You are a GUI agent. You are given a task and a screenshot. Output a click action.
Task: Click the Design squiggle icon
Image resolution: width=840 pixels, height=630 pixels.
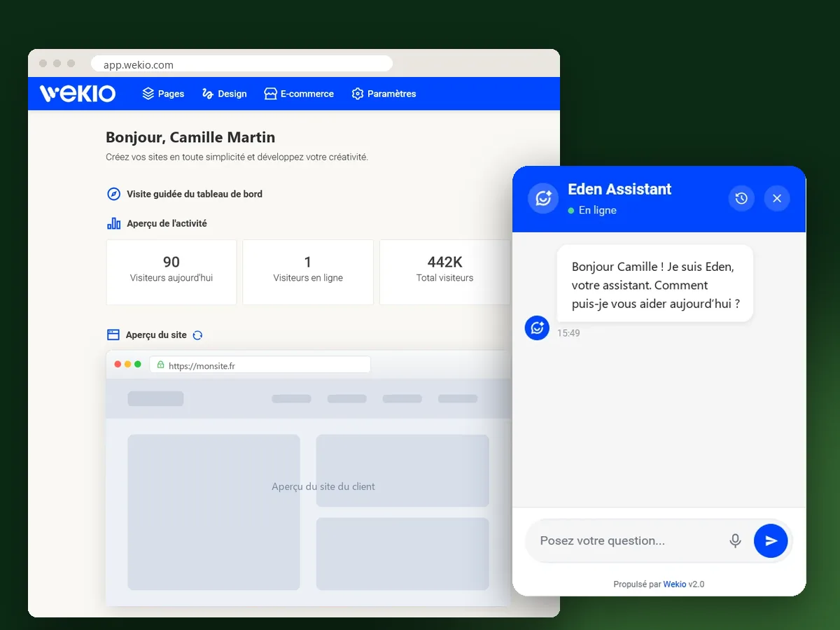click(207, 94)
